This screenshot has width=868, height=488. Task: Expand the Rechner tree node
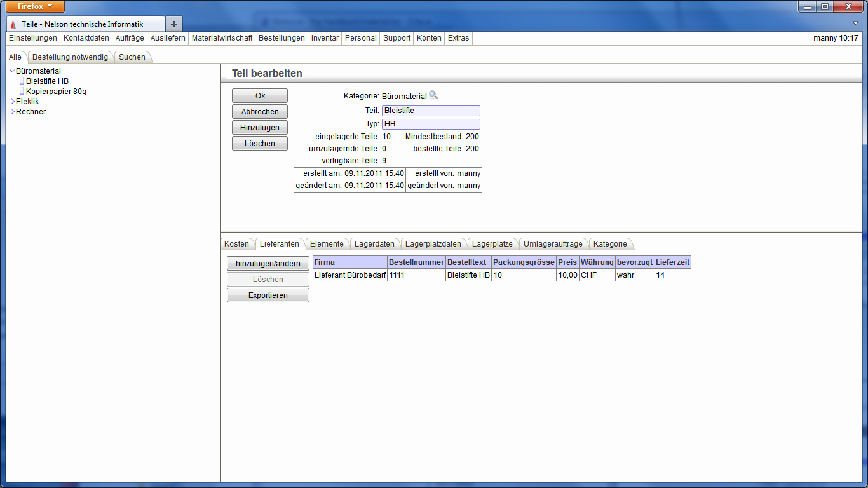(12, 112)
